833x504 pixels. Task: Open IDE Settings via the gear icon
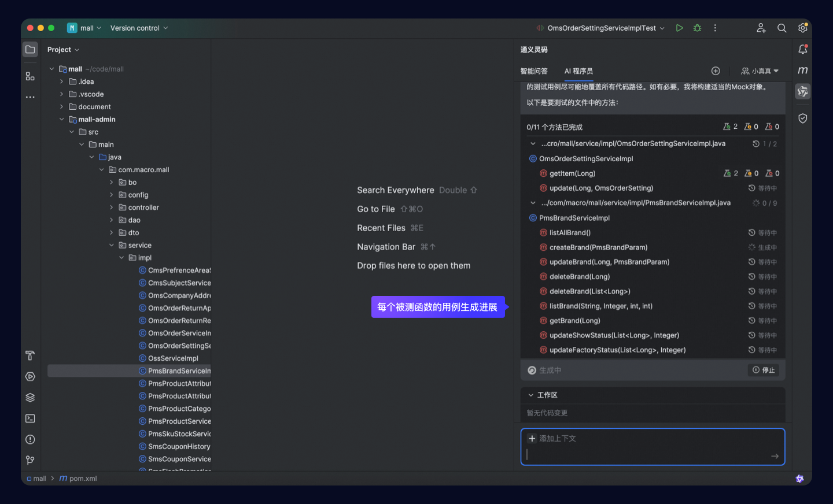coord(803,27)
